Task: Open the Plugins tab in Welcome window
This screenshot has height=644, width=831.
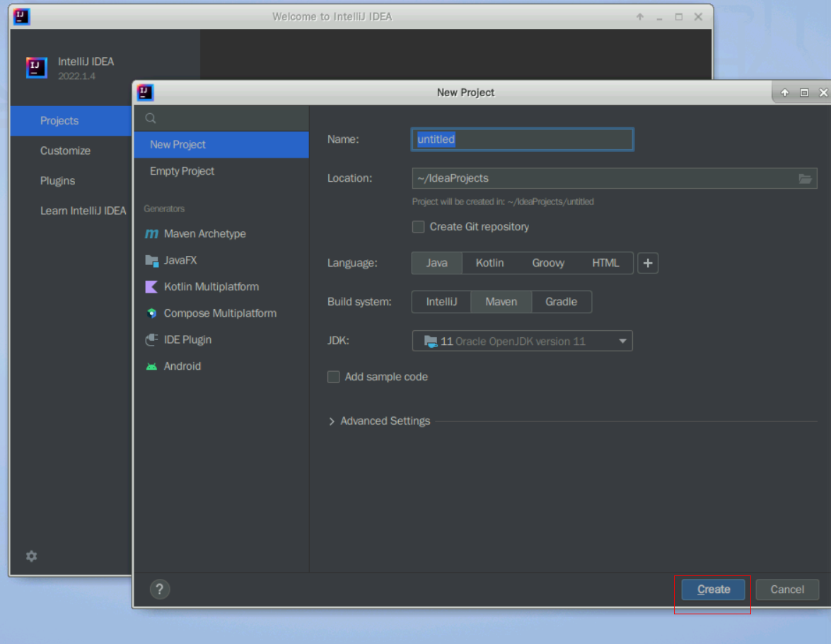Action: 57,181
